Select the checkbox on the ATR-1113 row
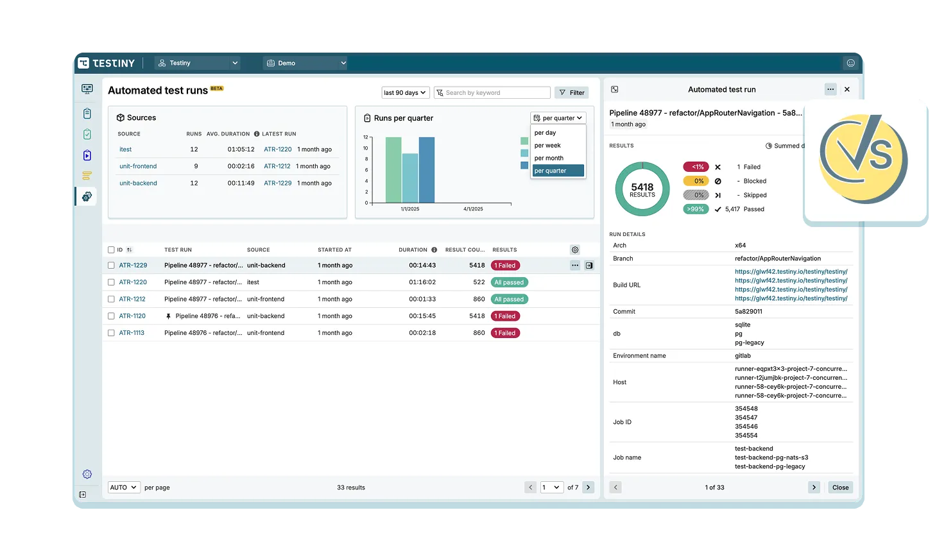 point(111,332)
